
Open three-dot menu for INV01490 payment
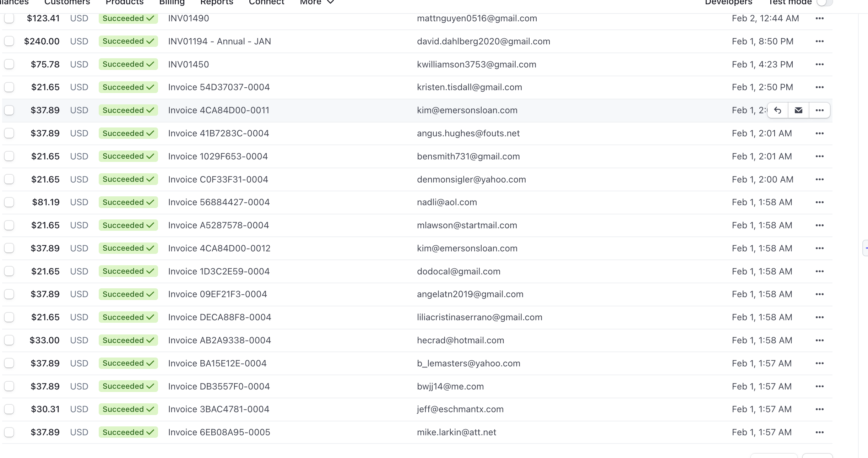point(819,18)
